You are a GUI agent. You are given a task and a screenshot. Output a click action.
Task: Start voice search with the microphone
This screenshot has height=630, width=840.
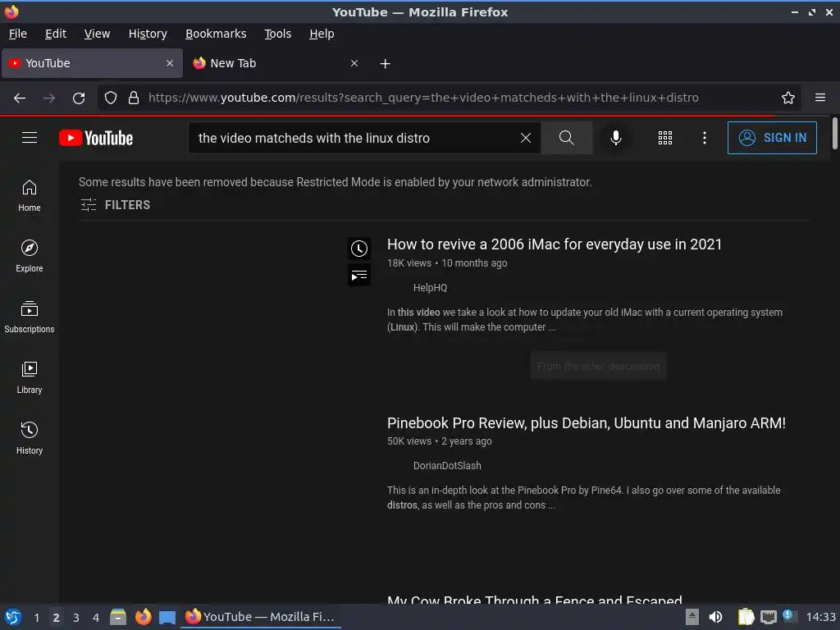(616, 138)
